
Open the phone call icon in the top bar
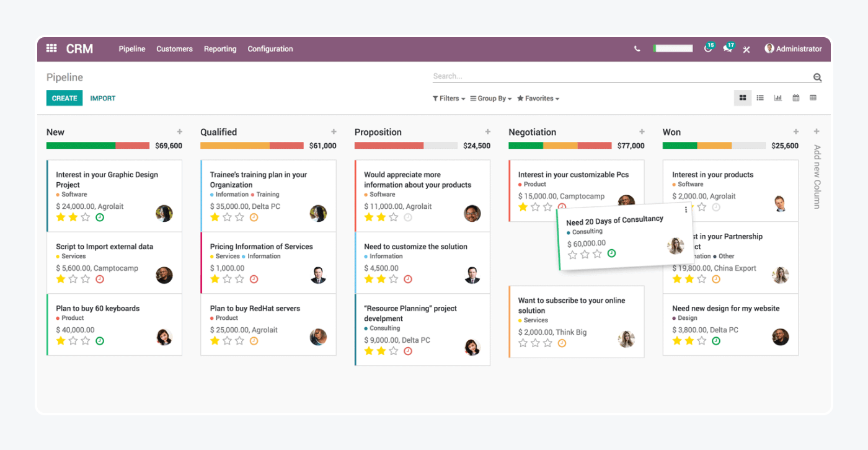[637, 48]
